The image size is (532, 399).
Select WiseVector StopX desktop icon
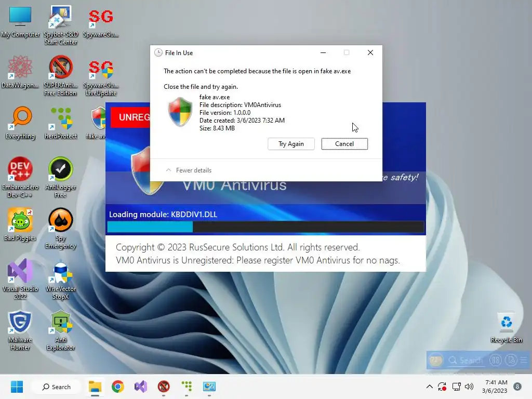click(x=61, y=279)
